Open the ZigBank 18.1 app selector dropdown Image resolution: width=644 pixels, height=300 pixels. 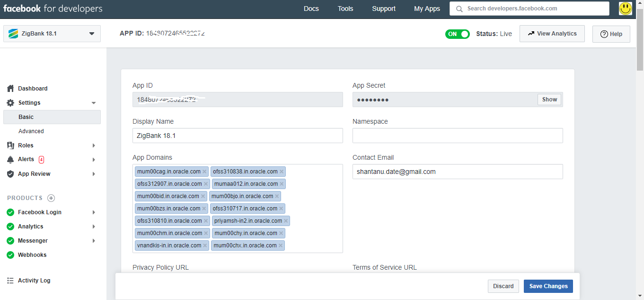point(52,34)
